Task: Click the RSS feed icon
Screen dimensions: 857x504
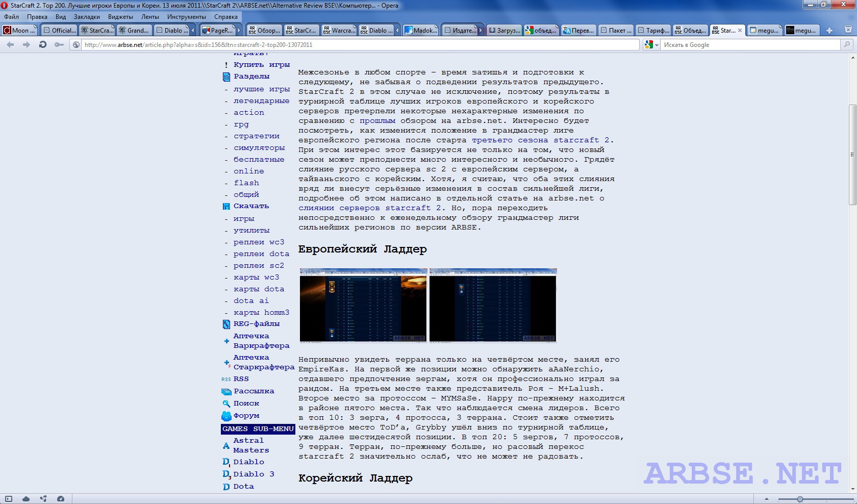Action: pos(226,380)
